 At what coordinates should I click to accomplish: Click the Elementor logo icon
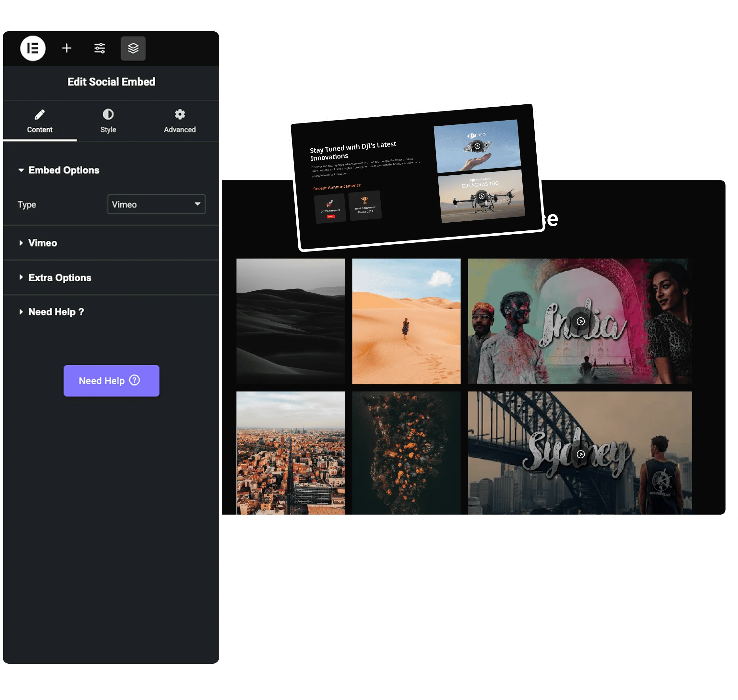33,49
